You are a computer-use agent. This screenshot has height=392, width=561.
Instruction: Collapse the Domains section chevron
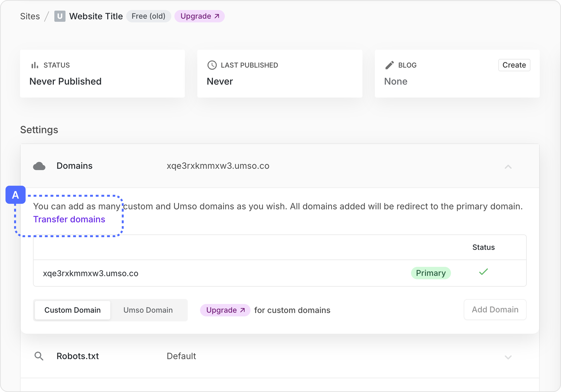click(508, 167)
